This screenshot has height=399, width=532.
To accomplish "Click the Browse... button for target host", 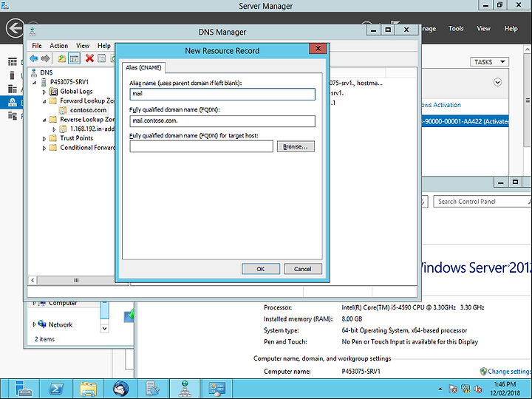I will pos(296,146).
